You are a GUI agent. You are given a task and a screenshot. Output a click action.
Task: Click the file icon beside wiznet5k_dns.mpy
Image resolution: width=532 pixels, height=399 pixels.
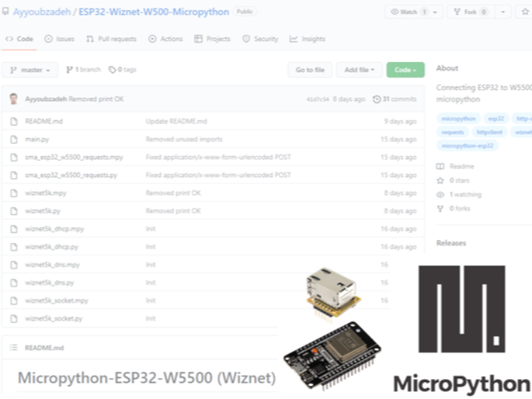click(x=14, y=265)
